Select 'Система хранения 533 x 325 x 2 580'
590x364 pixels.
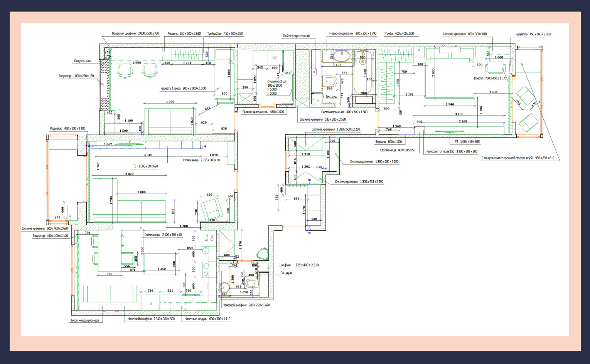tap(323, 119)
